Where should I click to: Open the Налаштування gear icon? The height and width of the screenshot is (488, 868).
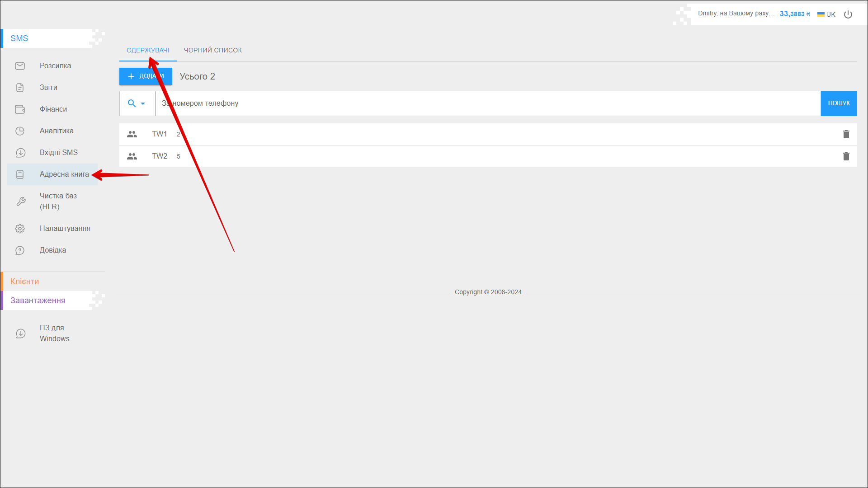pos(20,229)
